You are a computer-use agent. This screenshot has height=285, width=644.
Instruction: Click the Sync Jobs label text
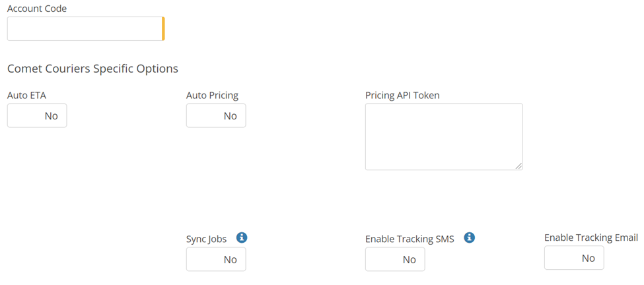coord(206,239)
